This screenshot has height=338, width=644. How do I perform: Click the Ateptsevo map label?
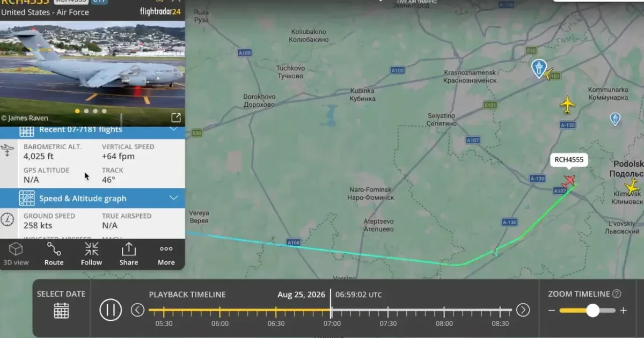379,225
